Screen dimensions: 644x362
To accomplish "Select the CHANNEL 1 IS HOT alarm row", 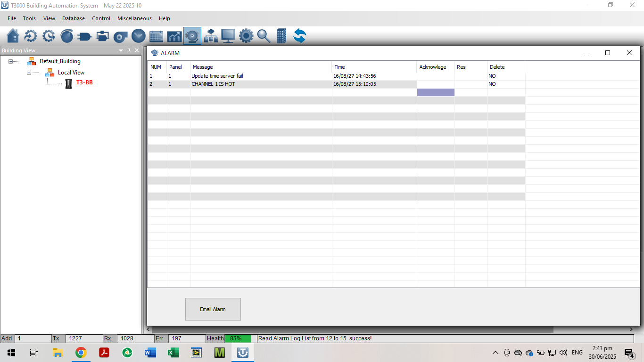I will click(213, 84).
